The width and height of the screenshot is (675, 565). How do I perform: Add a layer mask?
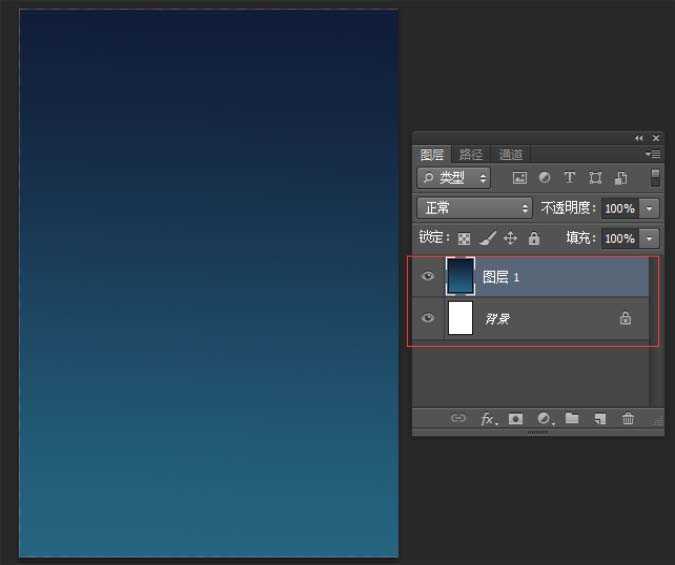point(516,419)
